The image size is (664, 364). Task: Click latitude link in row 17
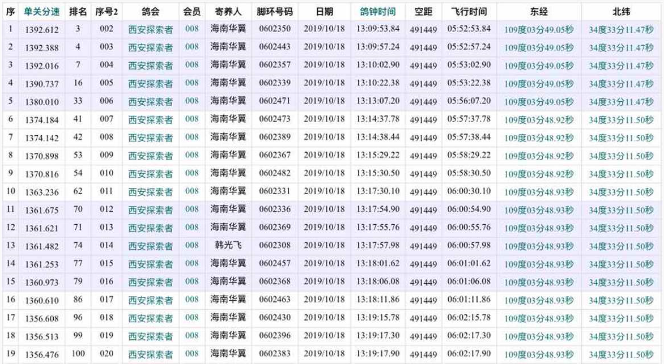(621, 318)
